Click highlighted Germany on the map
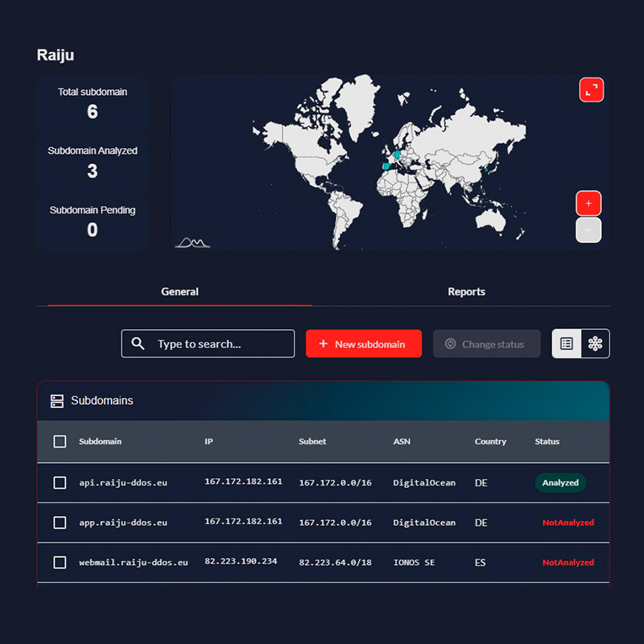Screen dimensions: 644x644 [x=397, y=155]
